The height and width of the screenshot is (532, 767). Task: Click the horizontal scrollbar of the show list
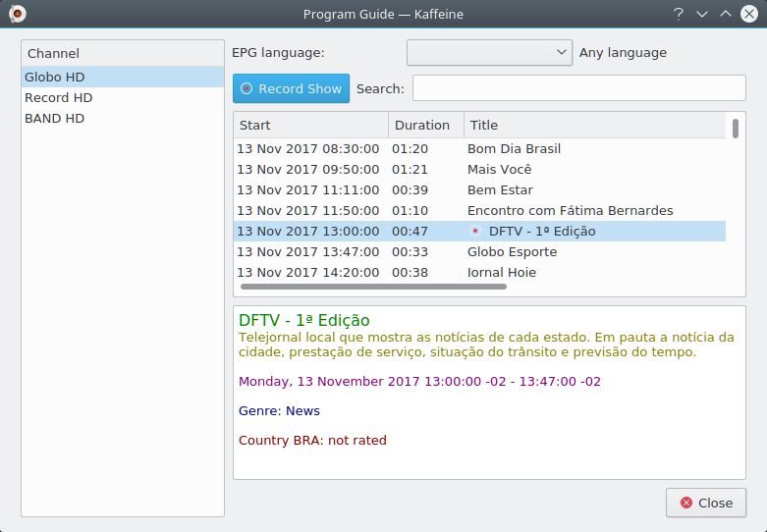pos(374,287)
